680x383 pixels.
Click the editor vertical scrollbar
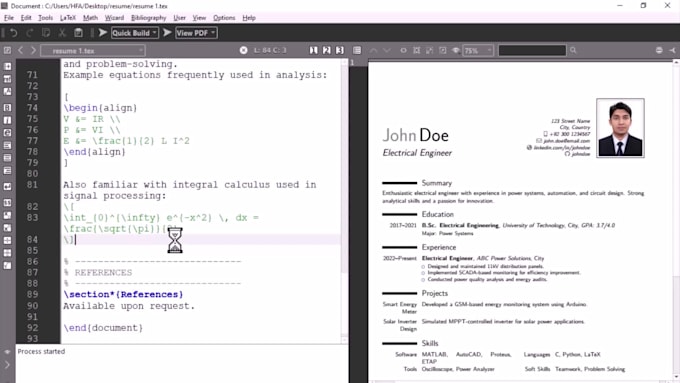[x=344, y=202]
